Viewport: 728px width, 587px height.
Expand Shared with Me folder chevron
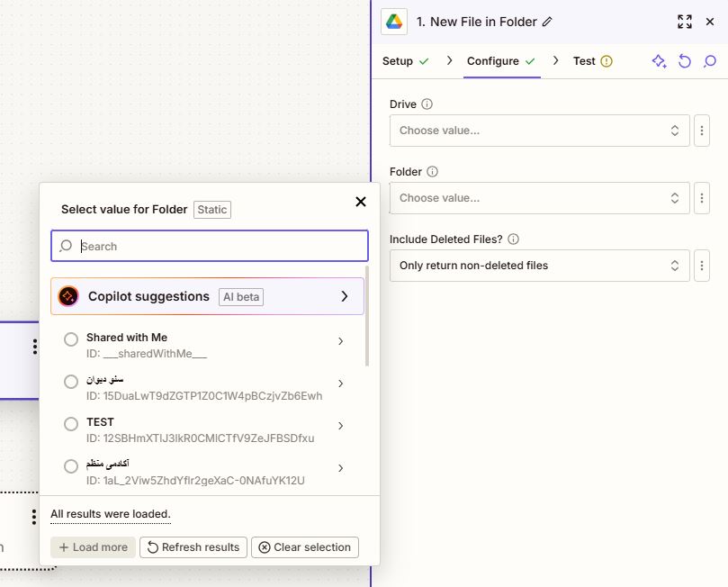[x=340, y=341]
